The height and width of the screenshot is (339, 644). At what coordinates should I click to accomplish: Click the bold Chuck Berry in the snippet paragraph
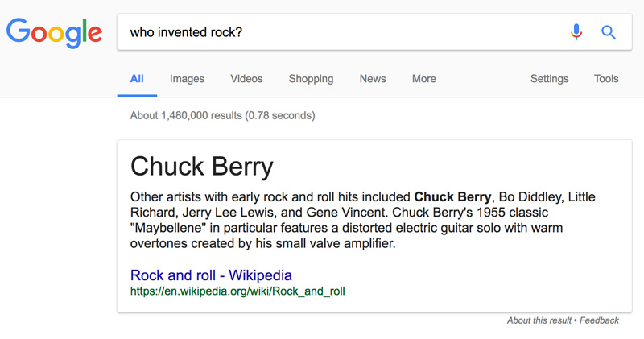coord(452,197)
